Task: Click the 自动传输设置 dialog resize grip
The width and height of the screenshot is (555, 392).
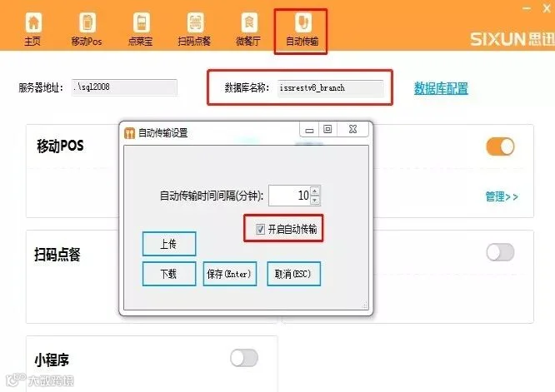Action: (x=365, y=305)
